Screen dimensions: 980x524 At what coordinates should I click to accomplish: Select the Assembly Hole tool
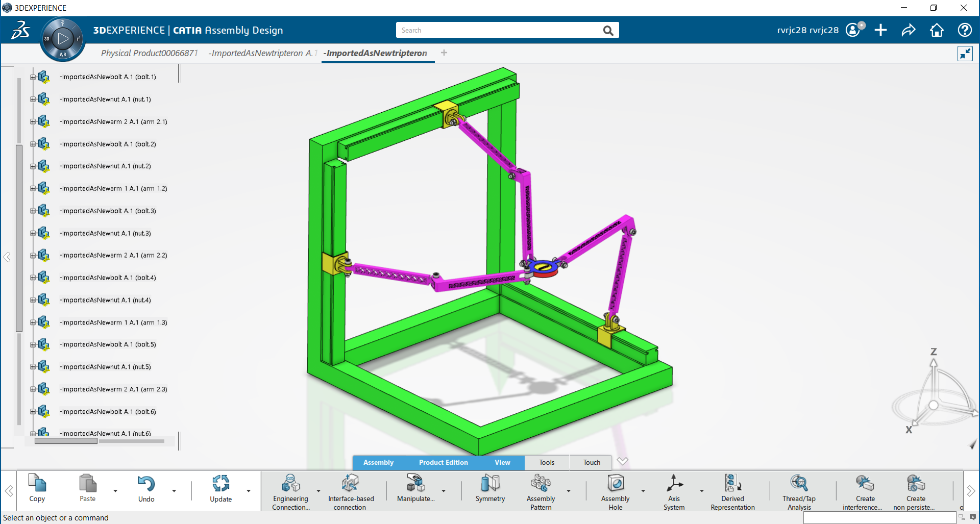(x=615, y=483)
